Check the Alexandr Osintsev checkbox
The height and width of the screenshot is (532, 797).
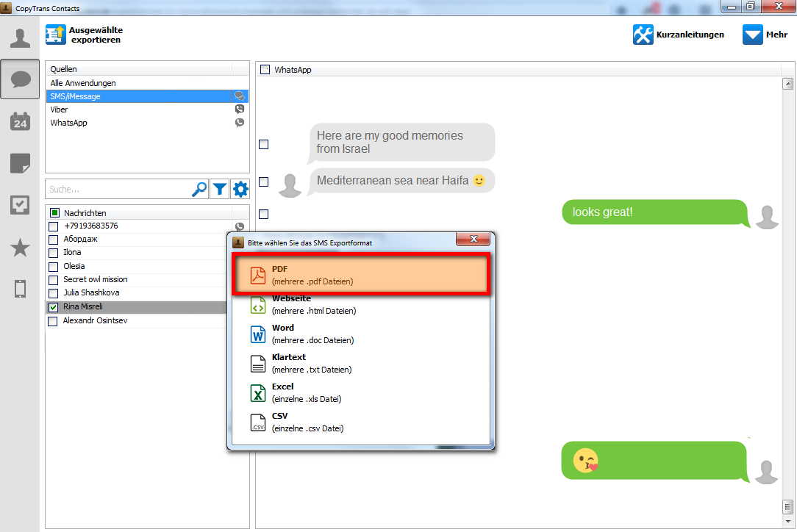(x=53, y=321)
